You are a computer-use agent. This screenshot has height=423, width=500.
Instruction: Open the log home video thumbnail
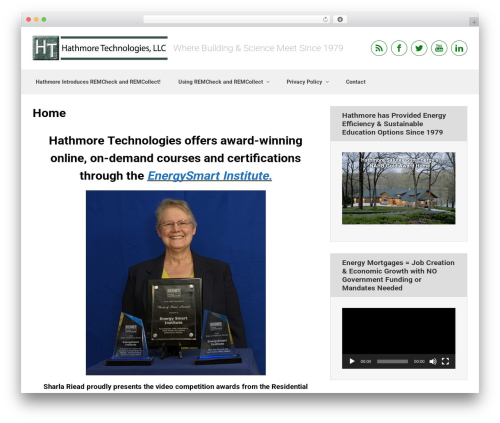[x=399, y=188]
